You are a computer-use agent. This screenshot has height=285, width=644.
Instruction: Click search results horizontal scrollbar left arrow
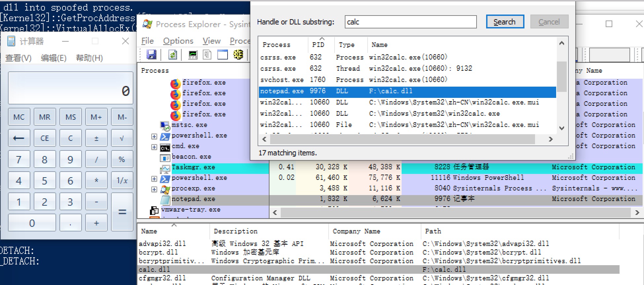(x=264, y=139)
